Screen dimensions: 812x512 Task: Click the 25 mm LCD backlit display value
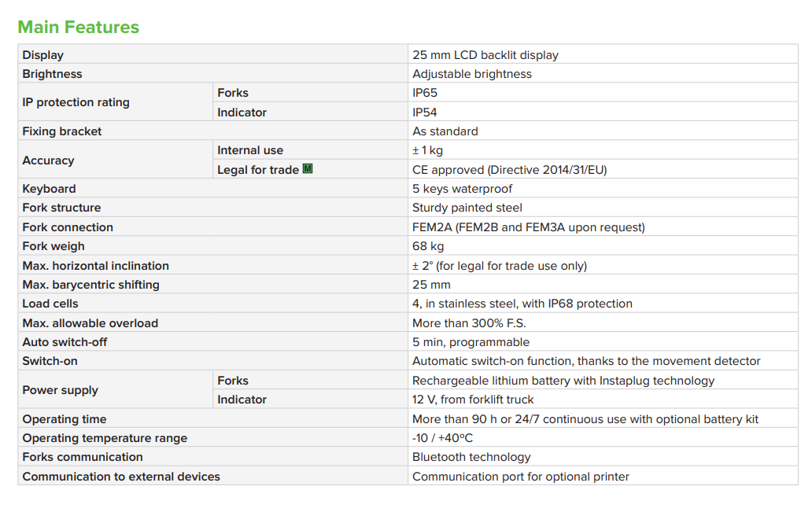coord(485,55)
